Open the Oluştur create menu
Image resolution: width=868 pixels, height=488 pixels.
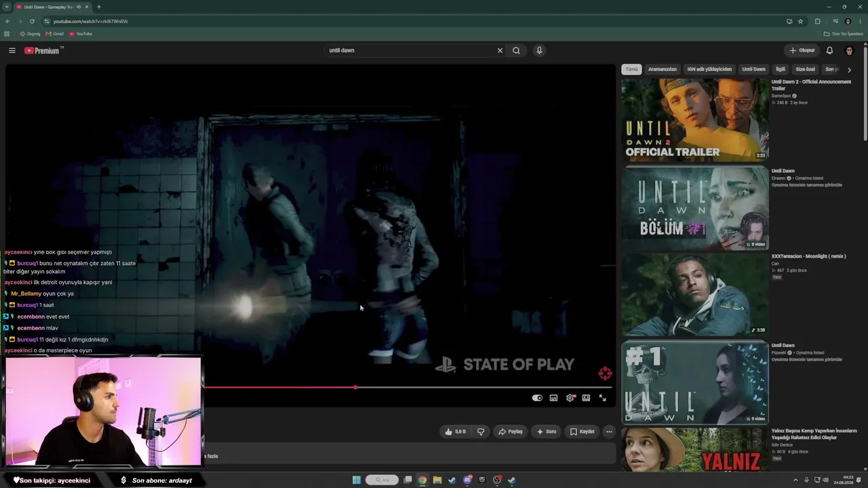(802, 50)
